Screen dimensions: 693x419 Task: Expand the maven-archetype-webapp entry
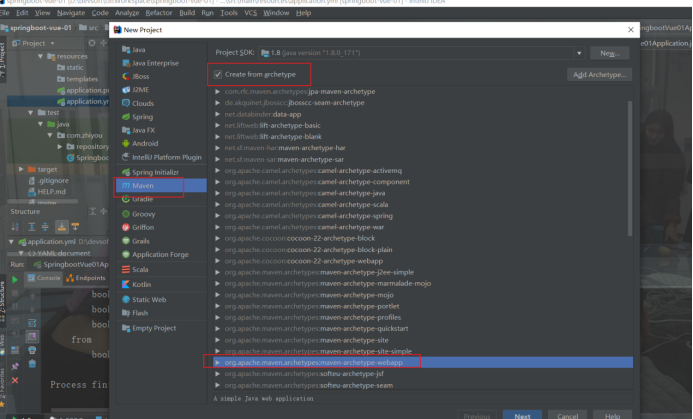click(x=217, y=362)
